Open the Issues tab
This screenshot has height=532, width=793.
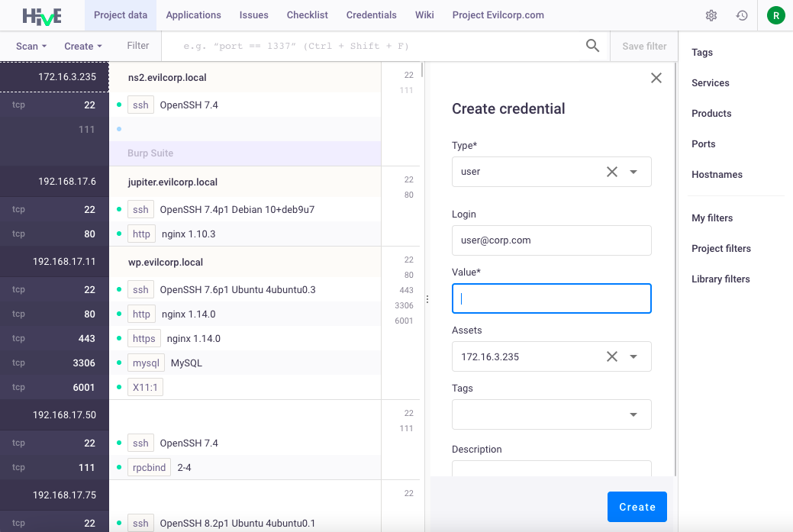pos(254,15)
